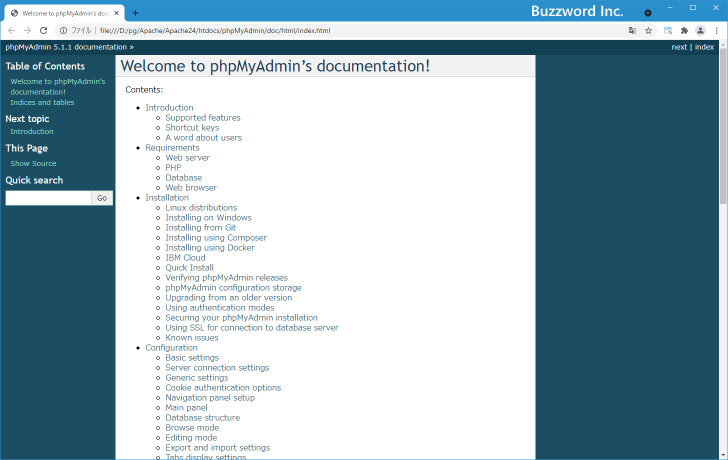Open 'Server connection settings' link
728x460 pixels.
pos(217,368)
